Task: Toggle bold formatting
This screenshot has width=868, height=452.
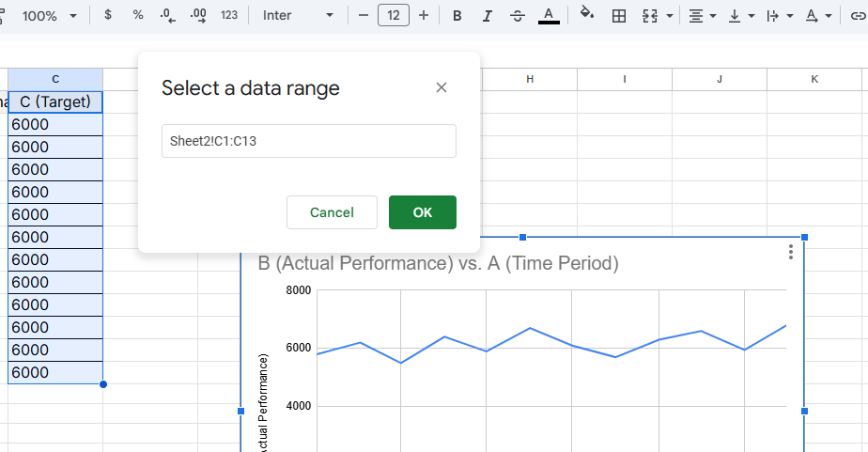Action: [x=457, y=16]
